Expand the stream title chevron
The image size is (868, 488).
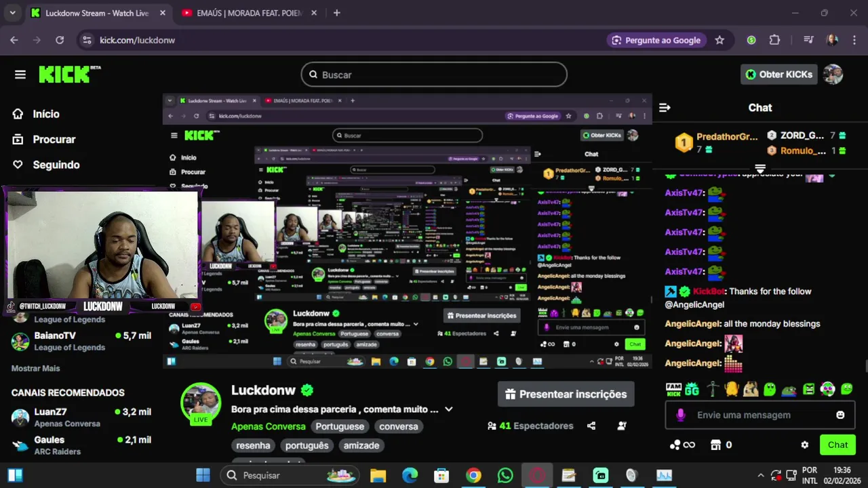pos(448,409)
